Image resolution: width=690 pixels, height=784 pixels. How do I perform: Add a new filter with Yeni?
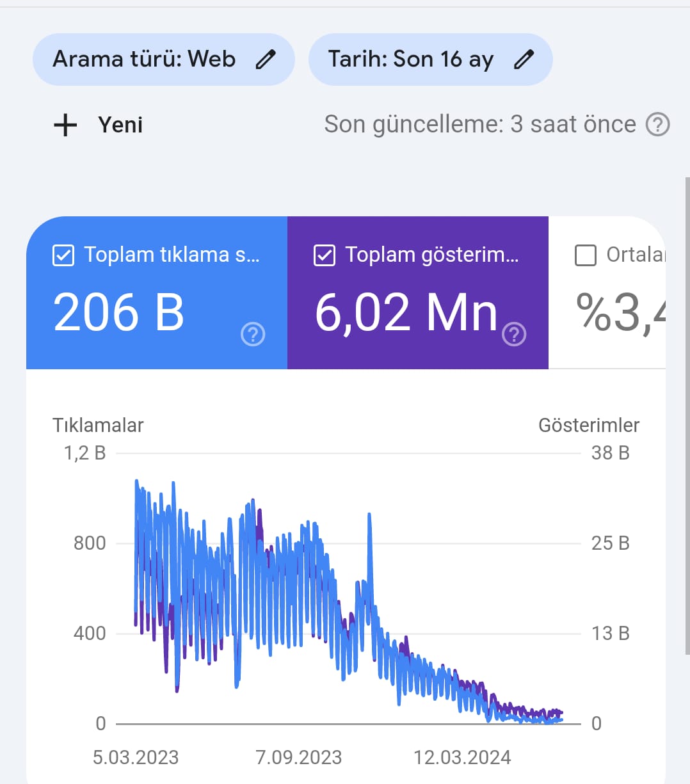coord(99,125)
